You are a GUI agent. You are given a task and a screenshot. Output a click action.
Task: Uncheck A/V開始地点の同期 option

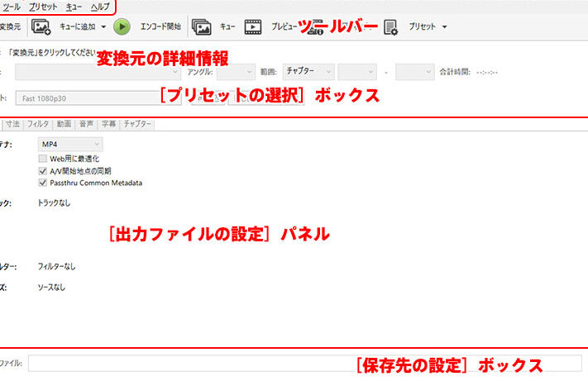click(x=43, y=170)
